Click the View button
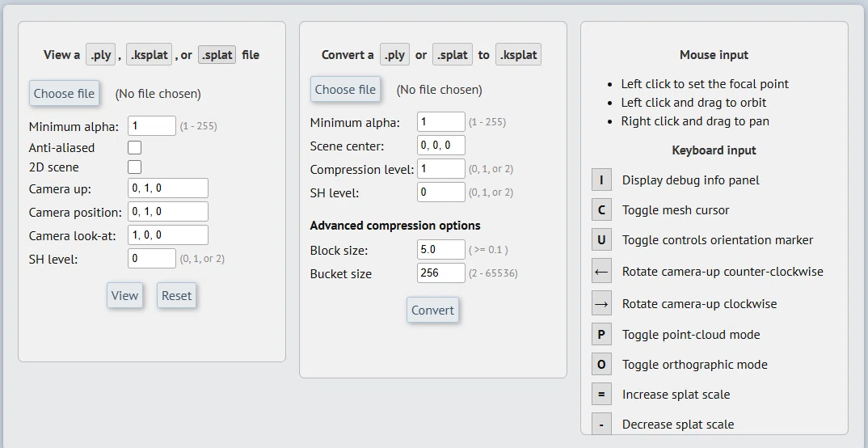This screenshot has height=448, width=868. coord(124,295)
